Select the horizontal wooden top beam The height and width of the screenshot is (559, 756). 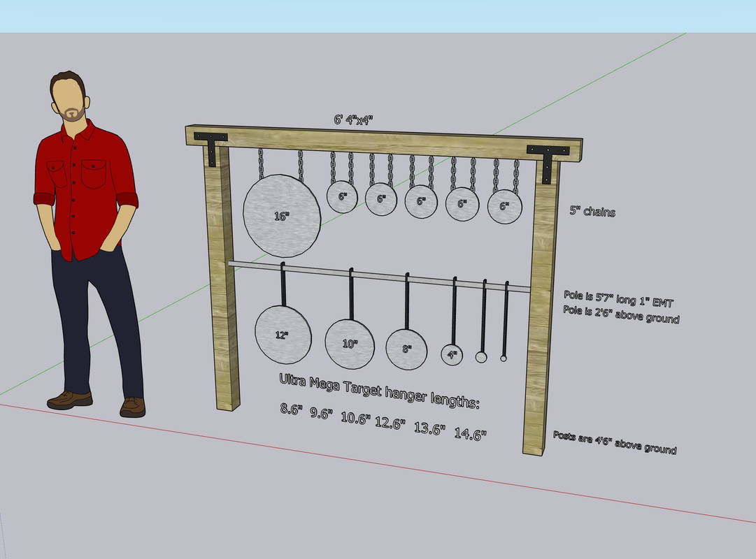(384, 142)
